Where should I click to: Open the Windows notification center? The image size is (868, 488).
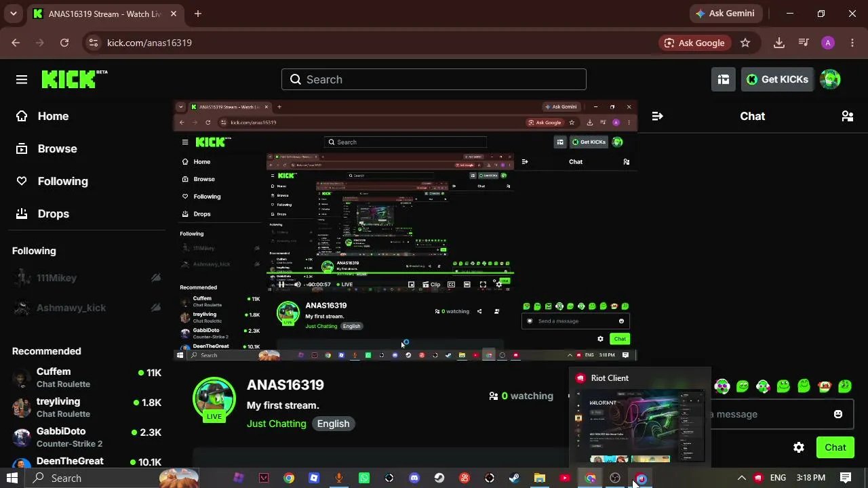click(846, 478)
